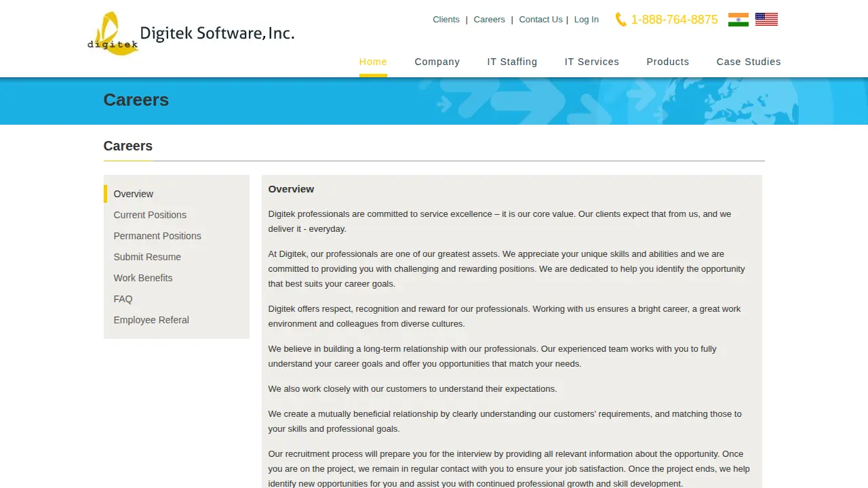
Task: Select the United States flag icon
Action: point(766,20)
